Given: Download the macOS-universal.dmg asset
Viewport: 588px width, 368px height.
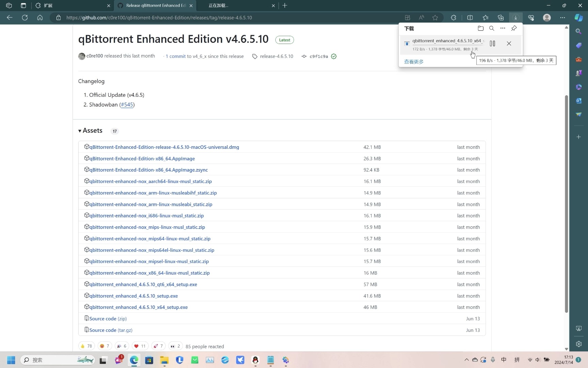Looking at the screenshot, I should [x=164, y=147].
